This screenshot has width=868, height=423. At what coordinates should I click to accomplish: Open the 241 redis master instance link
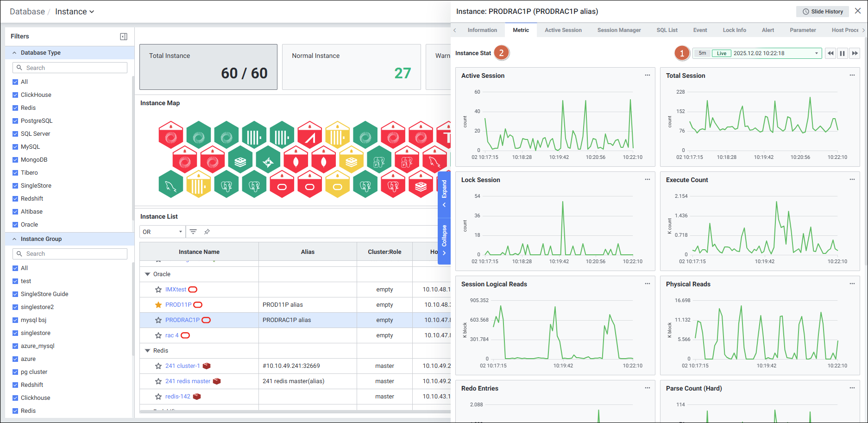pos(188,381)
